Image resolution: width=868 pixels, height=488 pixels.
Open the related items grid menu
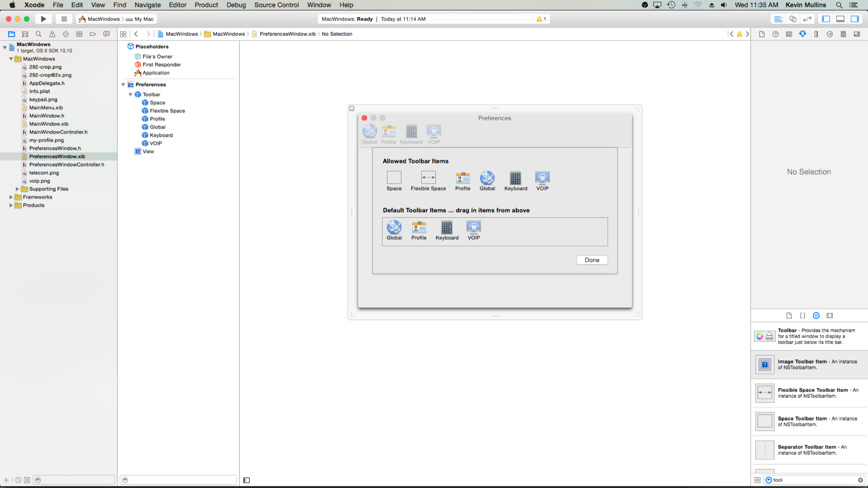coord(123,34)
